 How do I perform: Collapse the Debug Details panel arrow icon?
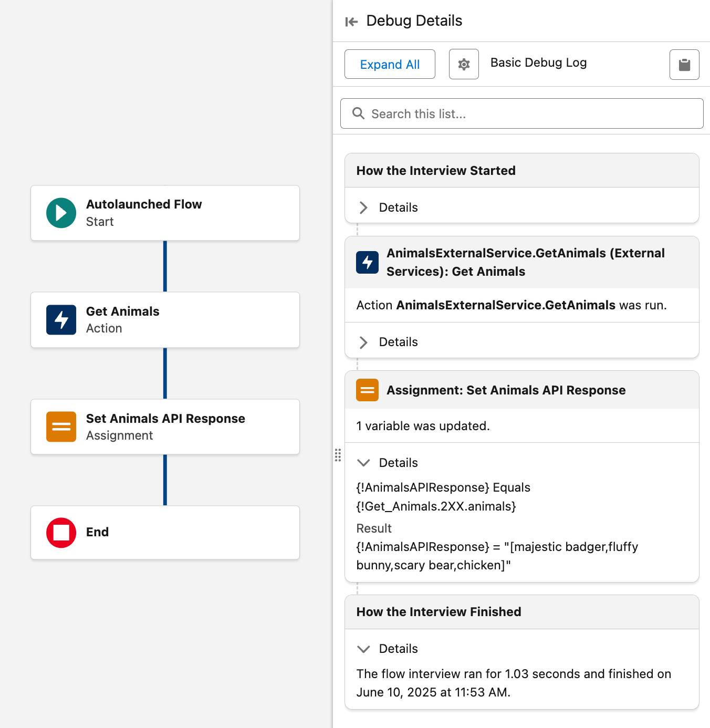click(x=351, y=22)
